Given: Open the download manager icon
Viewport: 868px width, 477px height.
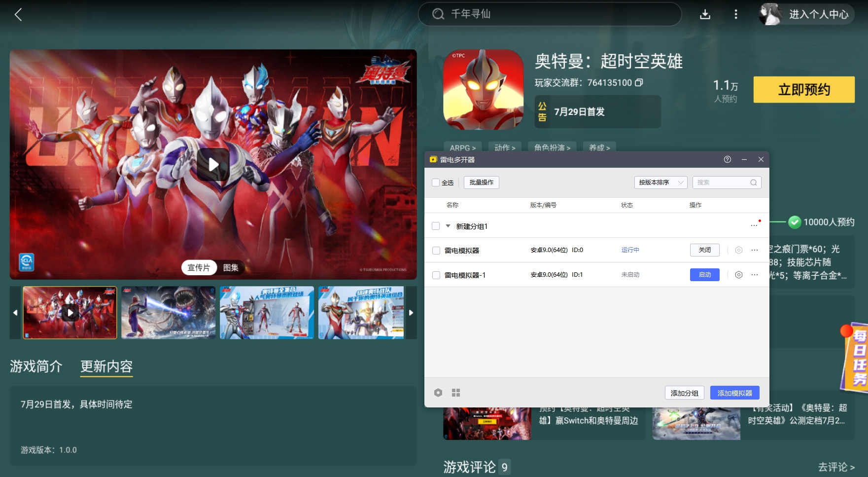Looking at the screenshot, I should click(x=705, y=14).
